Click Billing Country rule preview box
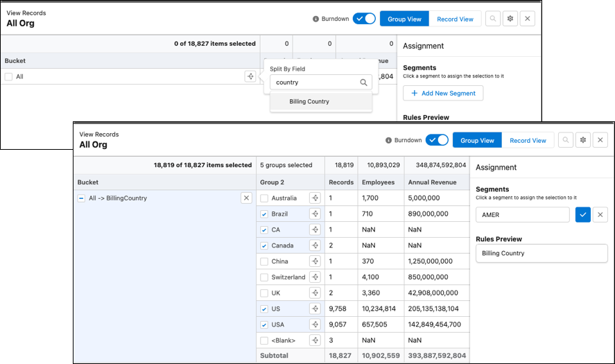615x364 pixels. pyautogui.click(x=542, y=253)
